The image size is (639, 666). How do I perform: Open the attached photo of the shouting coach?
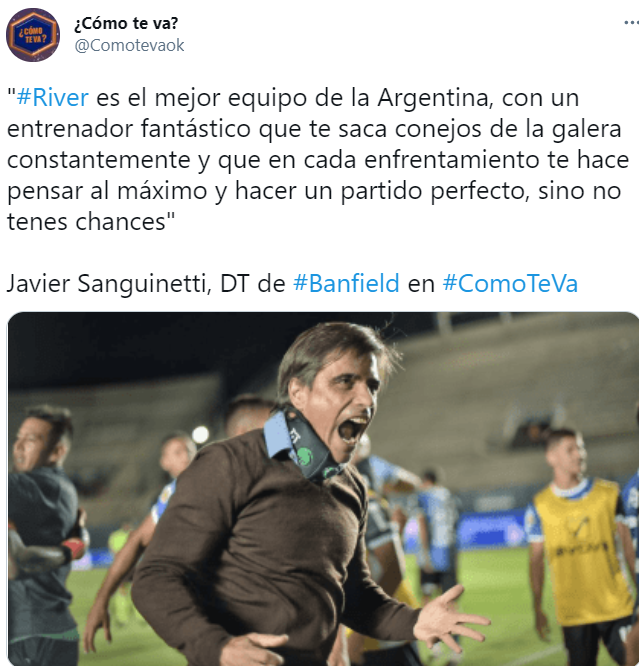(323, 489)
